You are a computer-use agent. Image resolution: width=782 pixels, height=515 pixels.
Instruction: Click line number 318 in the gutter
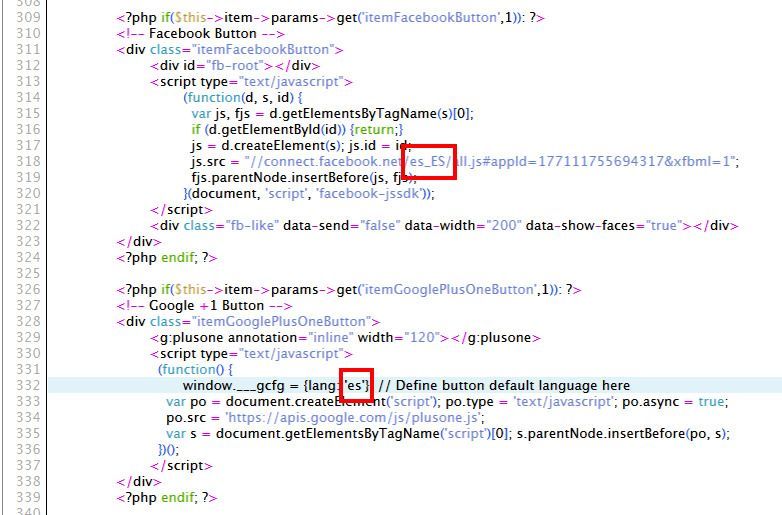pyautogui.click(x=28, y=162)
